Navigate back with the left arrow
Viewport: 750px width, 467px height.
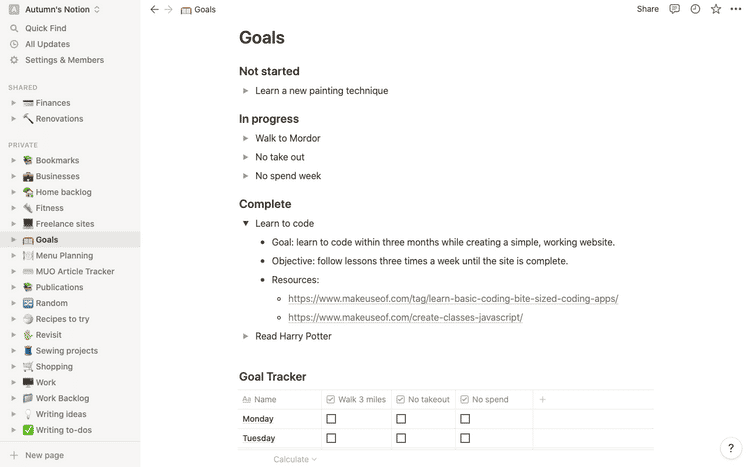point(154,9)
